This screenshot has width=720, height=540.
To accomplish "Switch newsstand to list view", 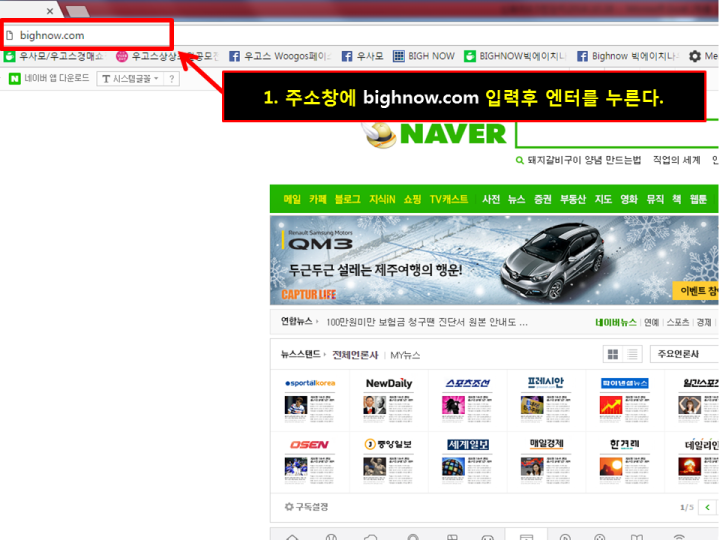I will tap(632, 354).
